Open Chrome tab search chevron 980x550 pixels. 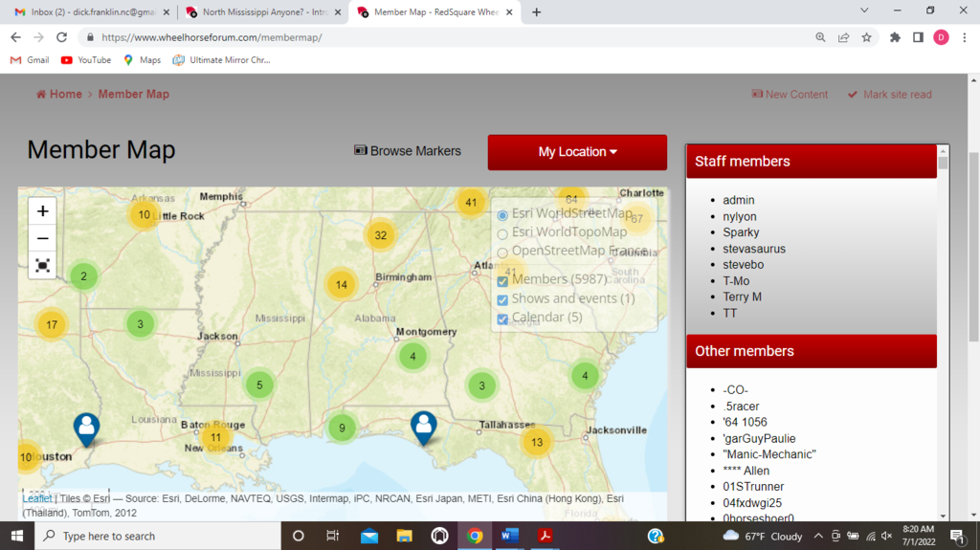pos(864,11)
